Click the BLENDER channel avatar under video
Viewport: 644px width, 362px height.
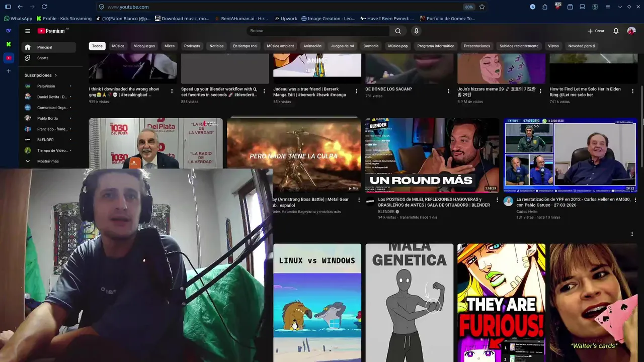370,201
